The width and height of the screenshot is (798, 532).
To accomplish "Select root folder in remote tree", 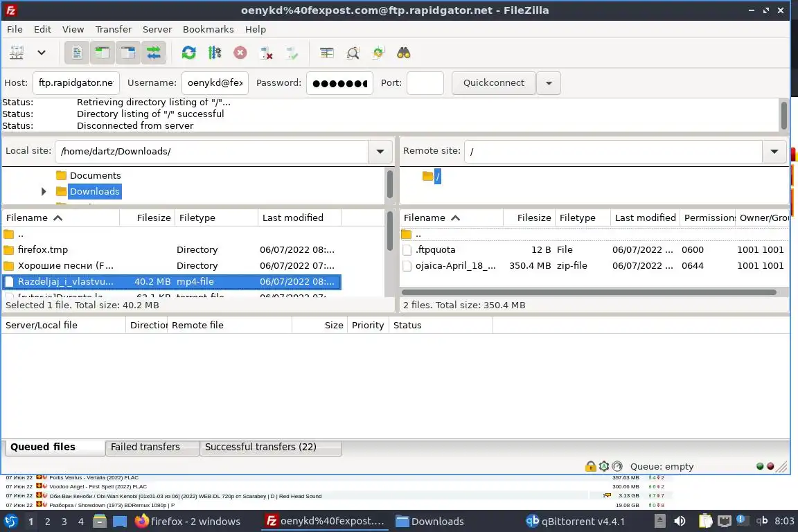I will click(437, 177).
